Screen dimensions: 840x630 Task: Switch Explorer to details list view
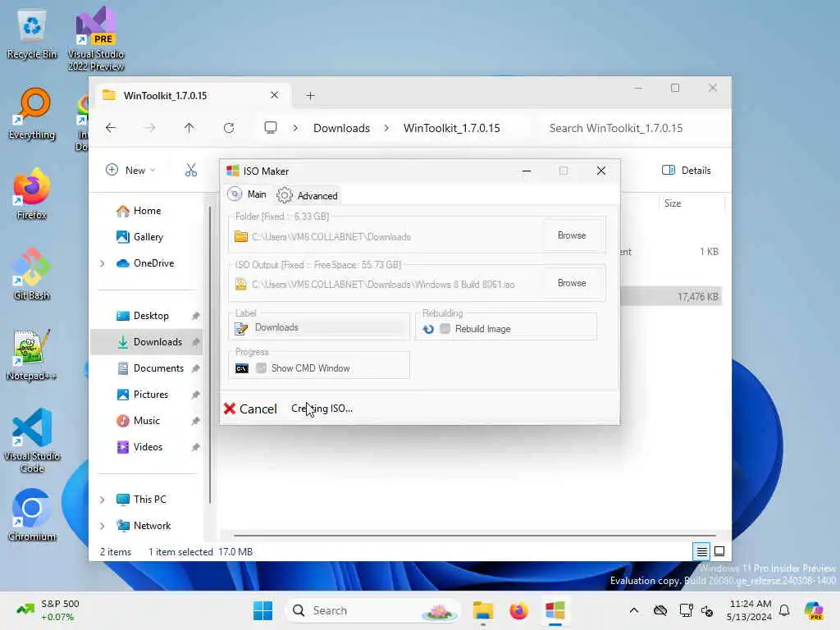(x=701, y=551)
